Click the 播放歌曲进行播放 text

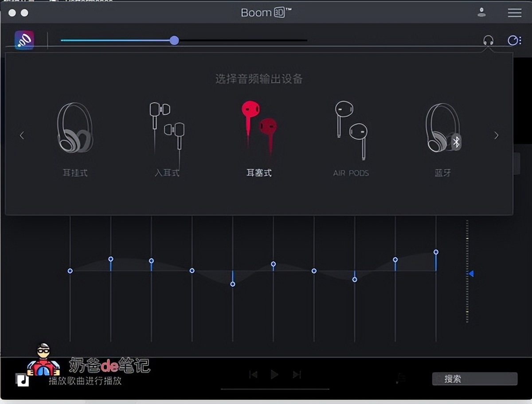[x=85, y=381]
